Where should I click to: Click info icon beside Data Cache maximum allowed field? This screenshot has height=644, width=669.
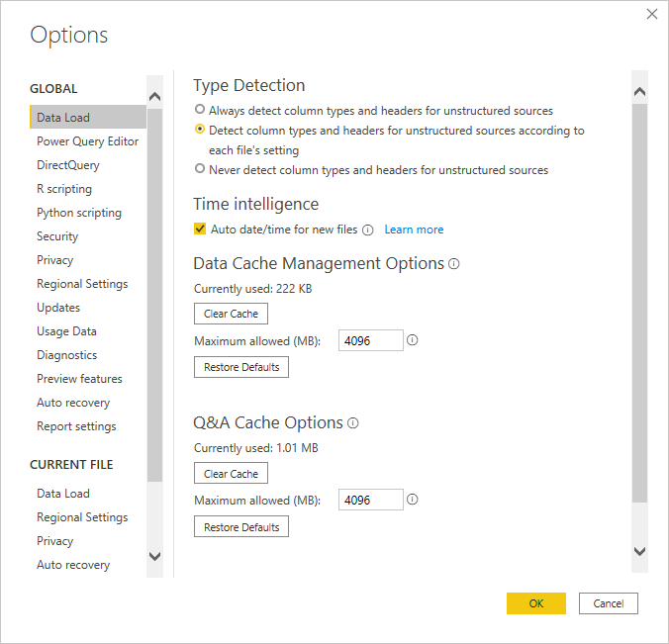coord(413,340)
